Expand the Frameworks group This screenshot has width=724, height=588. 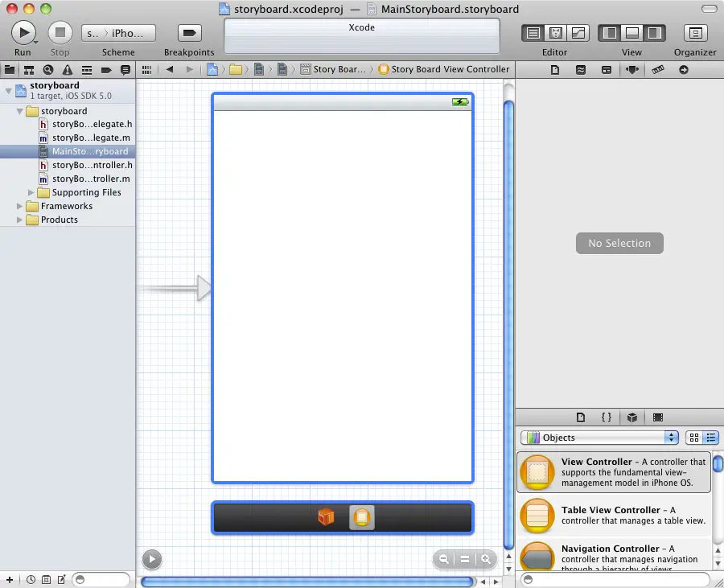click(x=20, y=206)
